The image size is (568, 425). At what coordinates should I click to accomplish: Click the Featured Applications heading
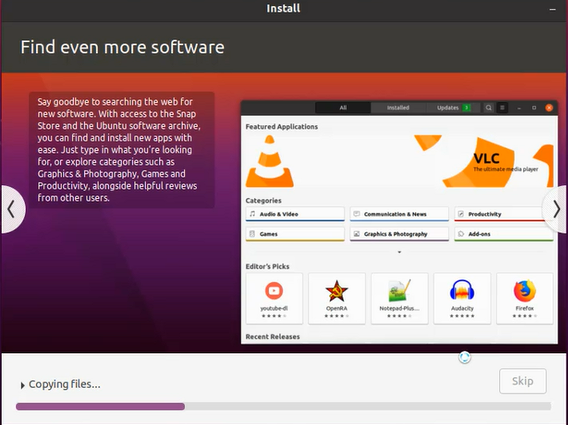click(x=281, y=126)
